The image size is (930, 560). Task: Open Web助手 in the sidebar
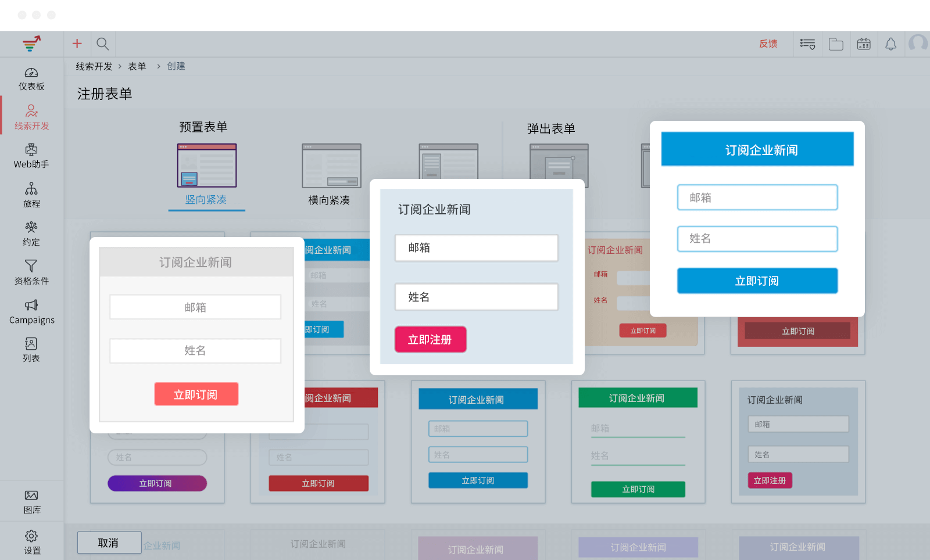pyautogui.click(x=31, y=156)
